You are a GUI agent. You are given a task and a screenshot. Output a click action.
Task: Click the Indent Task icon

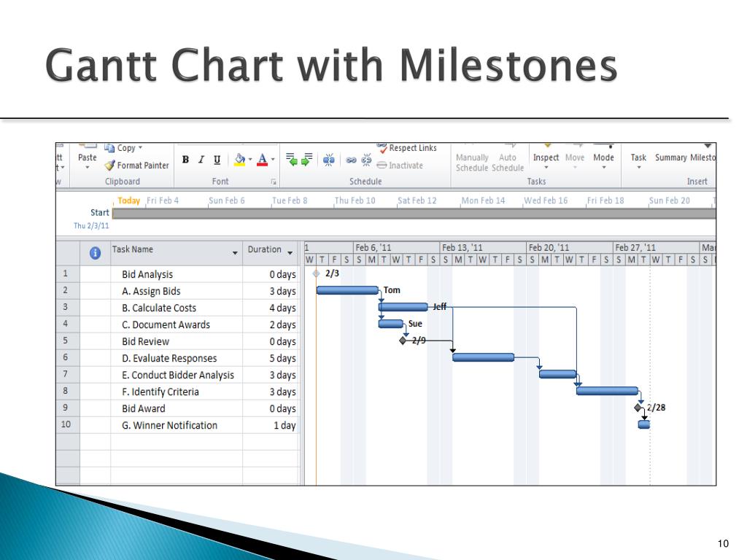pyautogui.click(x=307, y=159)
